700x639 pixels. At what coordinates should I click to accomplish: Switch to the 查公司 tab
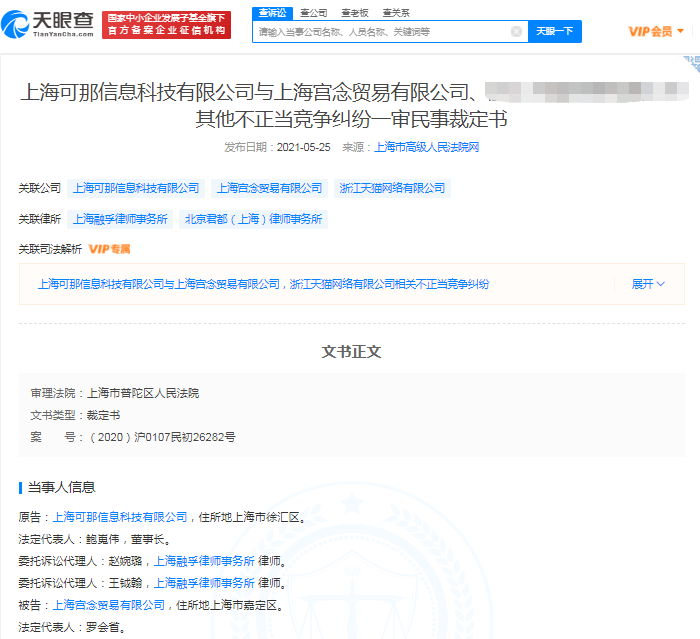(x=314, y=13)
